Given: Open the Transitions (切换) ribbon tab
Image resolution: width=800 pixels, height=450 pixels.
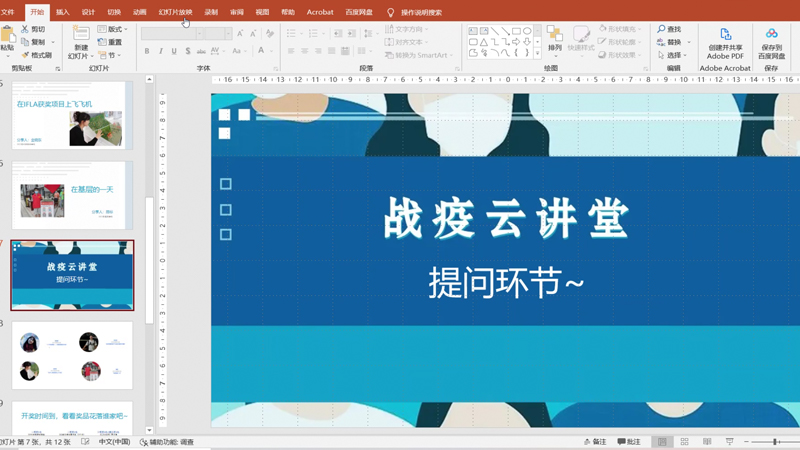Looking at the screenshot, I should (x=114, y=12).
